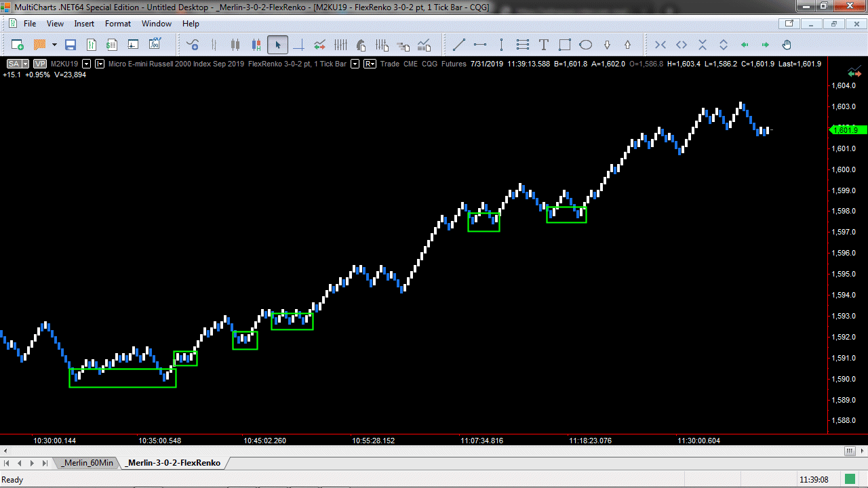Go to the next workspace tab arrow
Viewport: 868px width, 488px height.
(33, 463)
